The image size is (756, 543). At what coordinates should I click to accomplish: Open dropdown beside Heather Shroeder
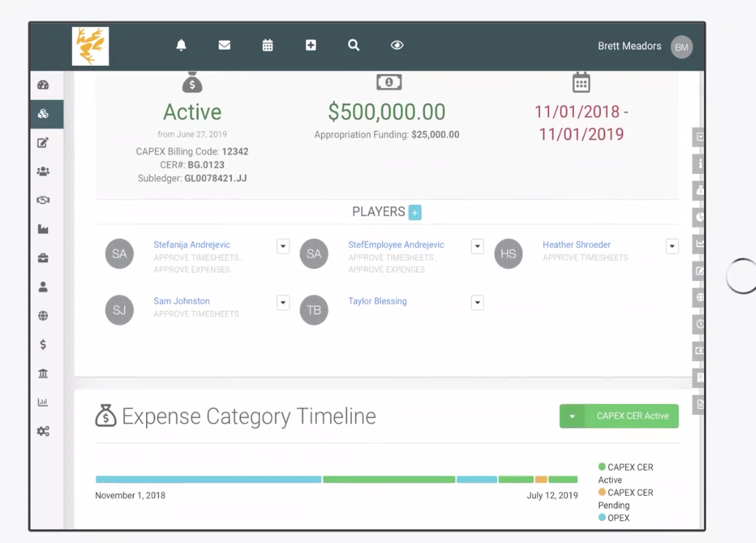[672, 247]
